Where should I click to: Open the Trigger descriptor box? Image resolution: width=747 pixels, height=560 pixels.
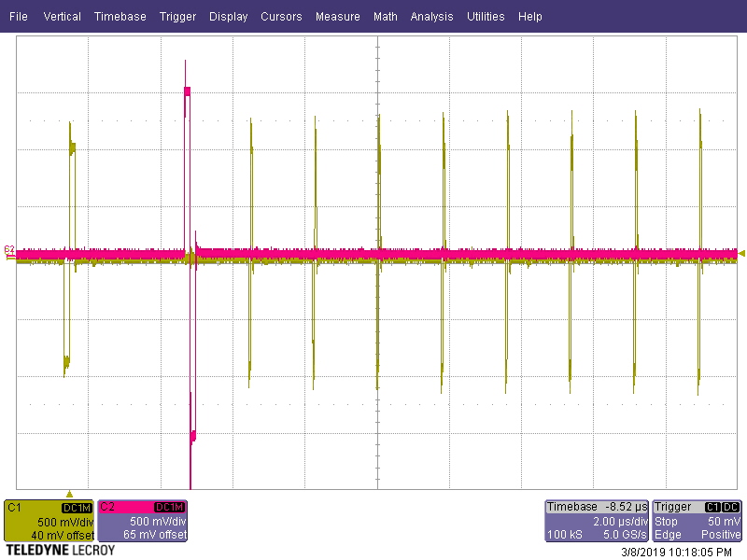tap(697, 521)
